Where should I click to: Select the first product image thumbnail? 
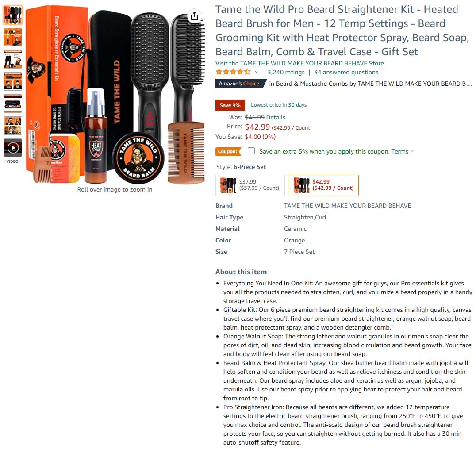pyautogui.click(x=13, y=15)
